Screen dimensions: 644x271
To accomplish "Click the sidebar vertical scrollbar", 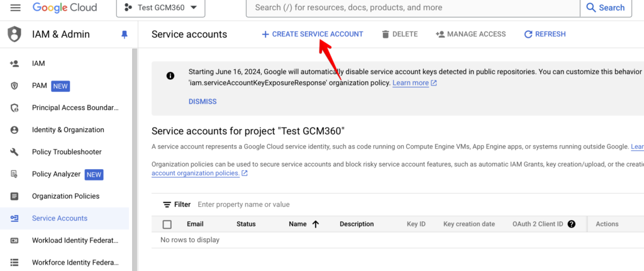I will tap(135, 157).
